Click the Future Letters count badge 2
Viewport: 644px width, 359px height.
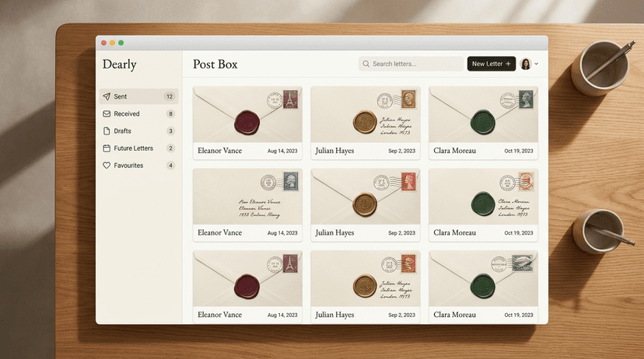(170, 148)
